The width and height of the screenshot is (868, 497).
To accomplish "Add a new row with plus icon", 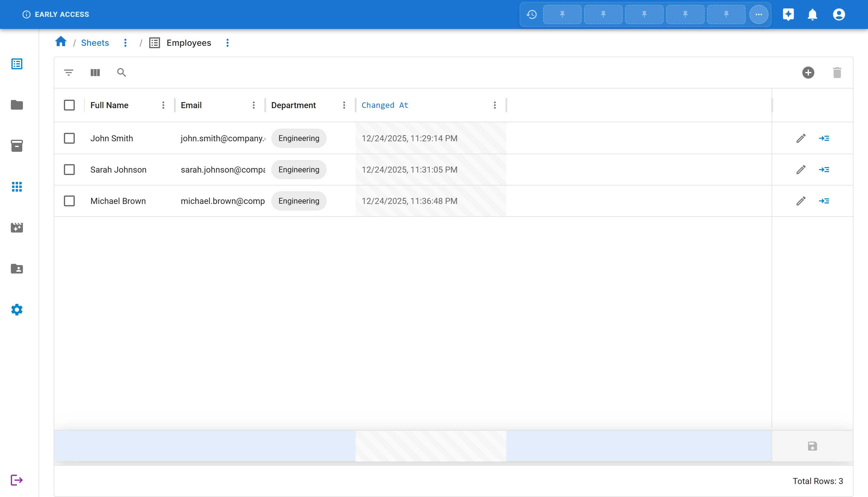I will pyautogui.click(x=808, y=72).
